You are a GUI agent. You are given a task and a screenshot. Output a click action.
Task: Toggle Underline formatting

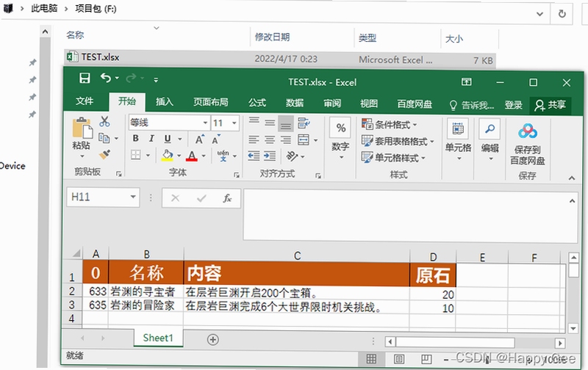[168, 139]
